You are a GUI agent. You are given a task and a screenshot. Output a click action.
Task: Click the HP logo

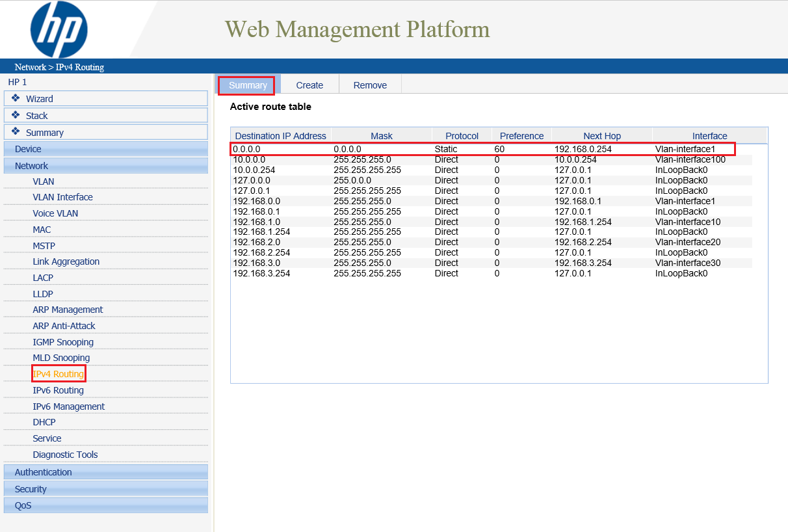[x=59, y=29]
